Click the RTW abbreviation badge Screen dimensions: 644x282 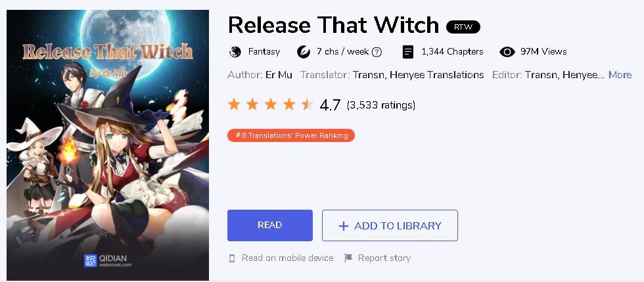pyautogui.click(x=463, y=27)
